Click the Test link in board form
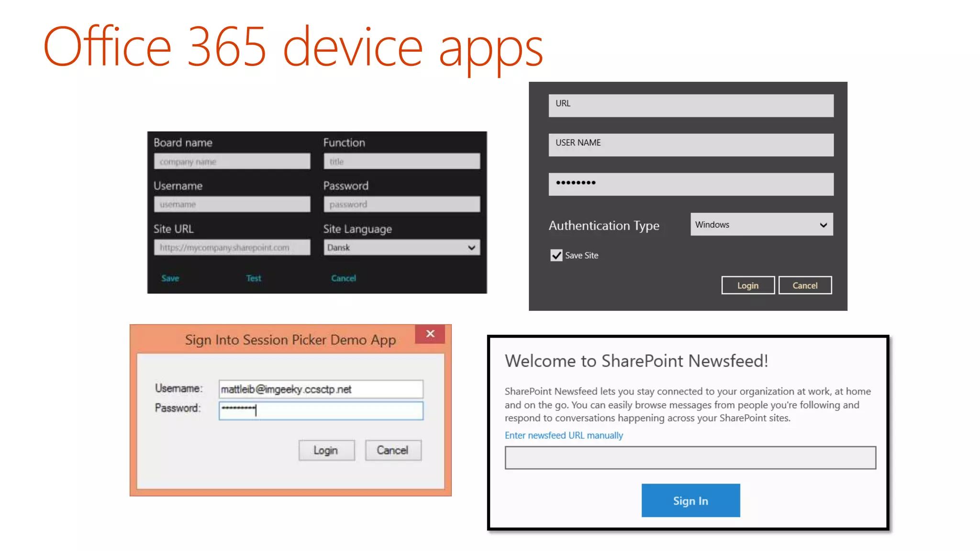 point(254,278)
